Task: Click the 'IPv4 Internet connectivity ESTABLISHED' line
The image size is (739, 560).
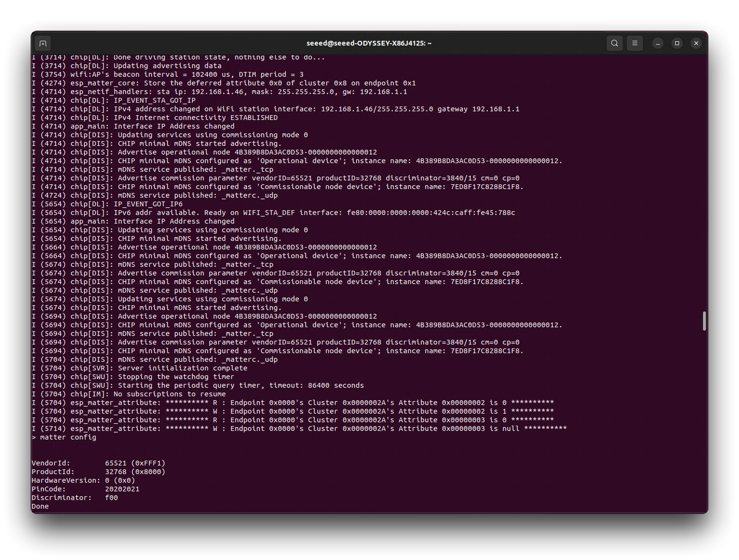Action: (155, 118)
